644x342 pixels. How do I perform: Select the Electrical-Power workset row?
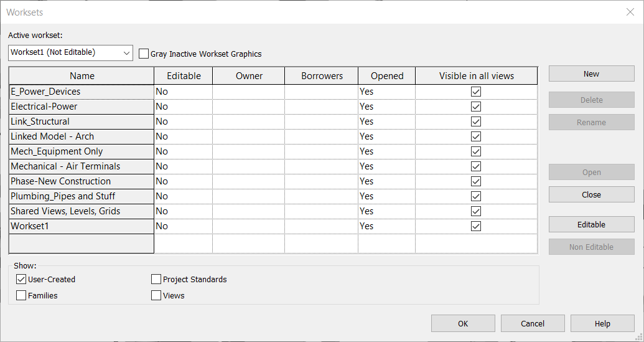point(82,107)
